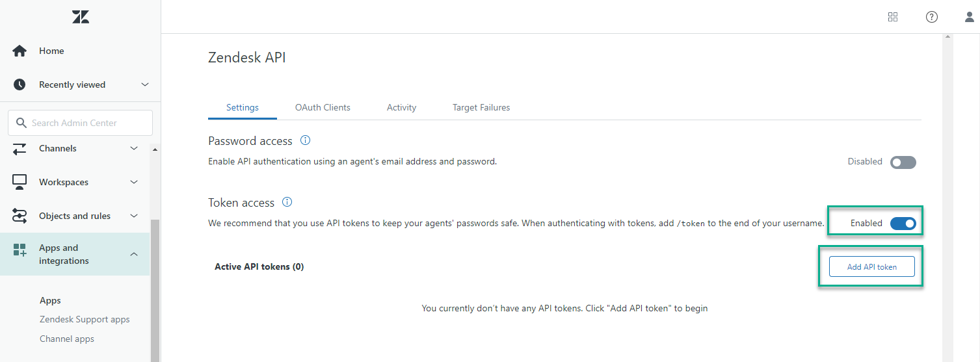Click the Home house icon
980x362 pixels.
20,51
